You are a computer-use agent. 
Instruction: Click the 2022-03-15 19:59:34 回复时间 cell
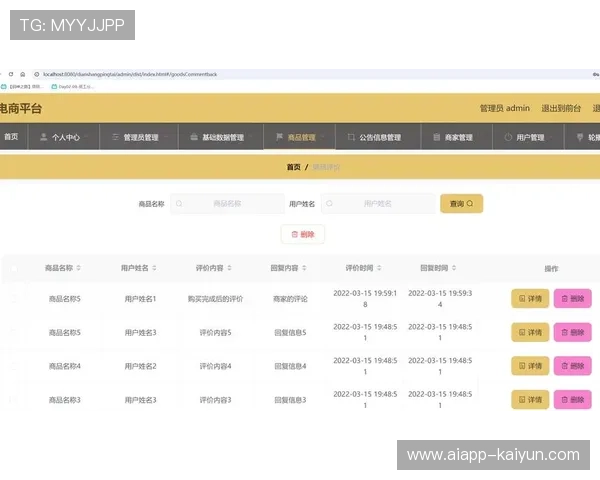click(x=440, y=299)
